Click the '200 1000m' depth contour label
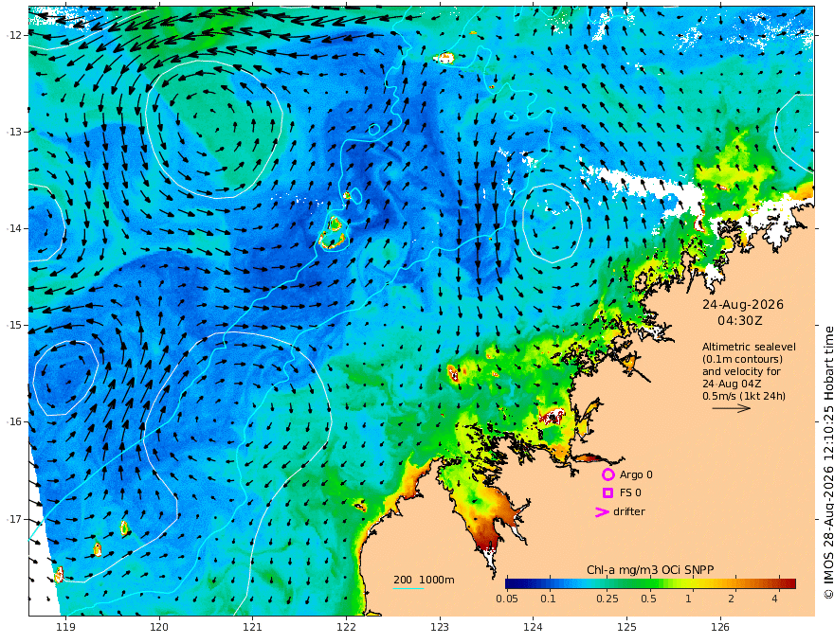Screen dimensions: 834x644 click(424, 580)
